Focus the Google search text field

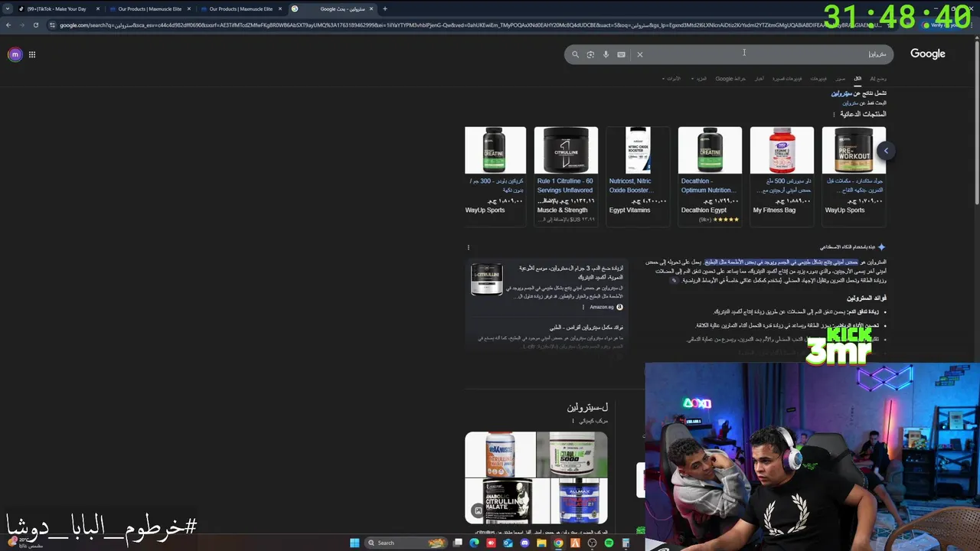(x=766, y=54)
